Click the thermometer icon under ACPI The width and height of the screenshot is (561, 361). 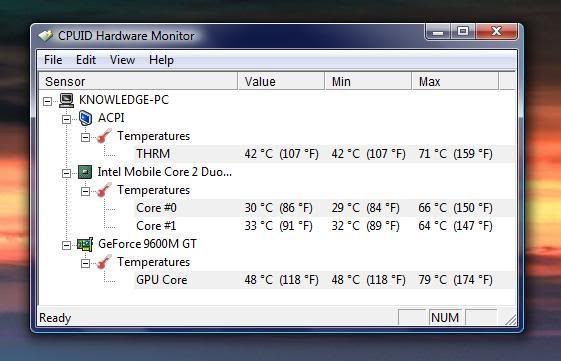(x=104, y=136)
